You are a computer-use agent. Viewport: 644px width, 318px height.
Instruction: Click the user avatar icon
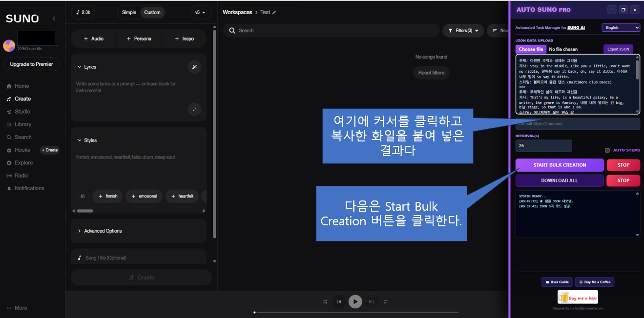click(9, 46)
